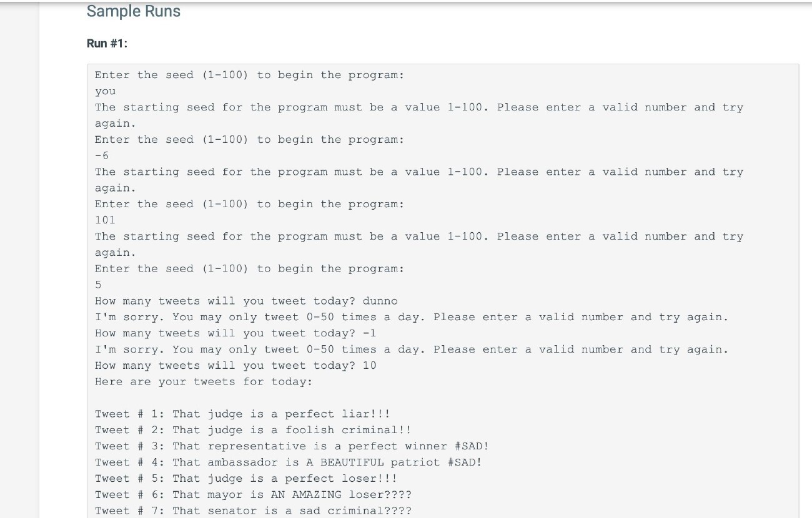Click the Tweet # 2 line about foolish criminal
812x518 pixels.
[253, 430]
